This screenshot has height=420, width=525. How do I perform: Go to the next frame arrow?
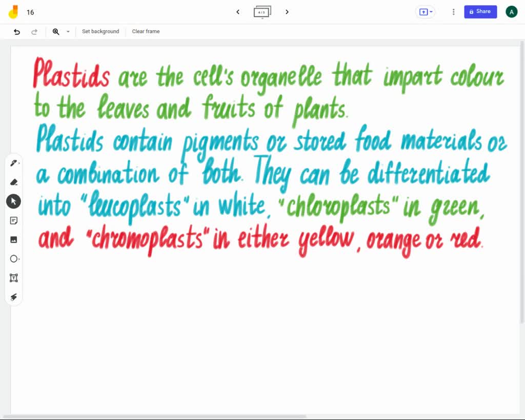pyautogui.click(x=287, y=12)
